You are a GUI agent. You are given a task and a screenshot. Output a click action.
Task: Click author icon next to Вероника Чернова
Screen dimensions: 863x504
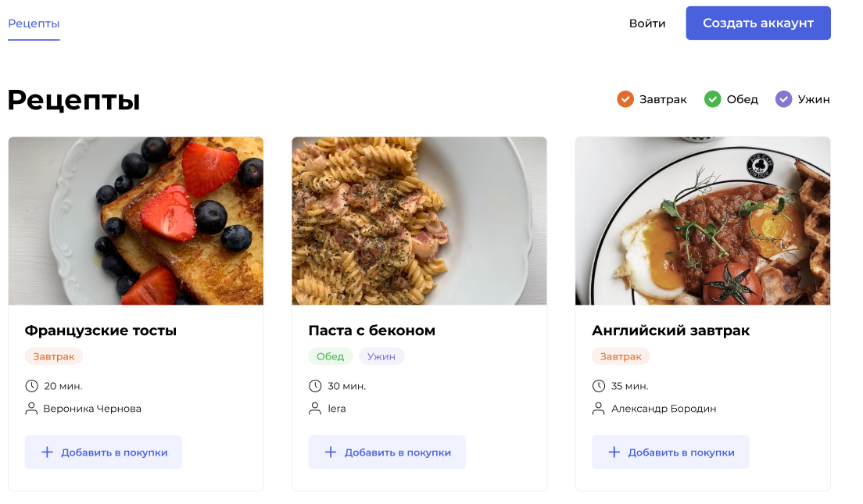coord(32,409)
